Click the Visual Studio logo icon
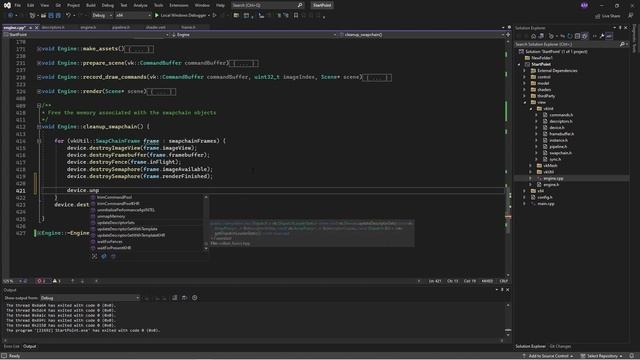Viewport: 640px width, 360px height. click(7, 5)
